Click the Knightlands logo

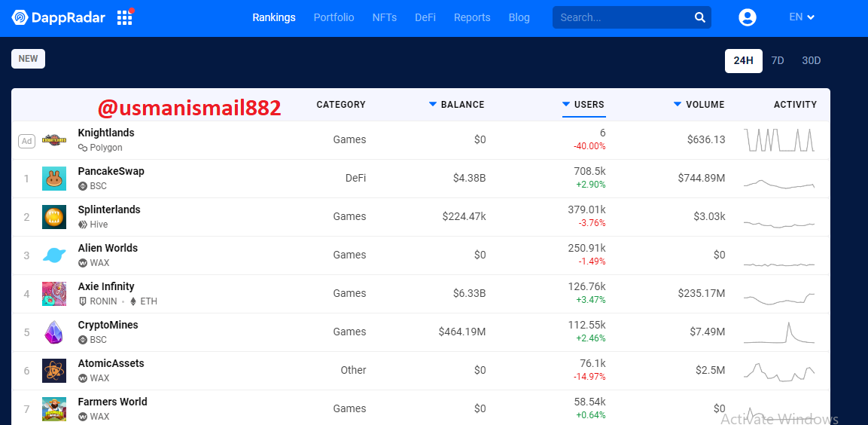[54, 140]
